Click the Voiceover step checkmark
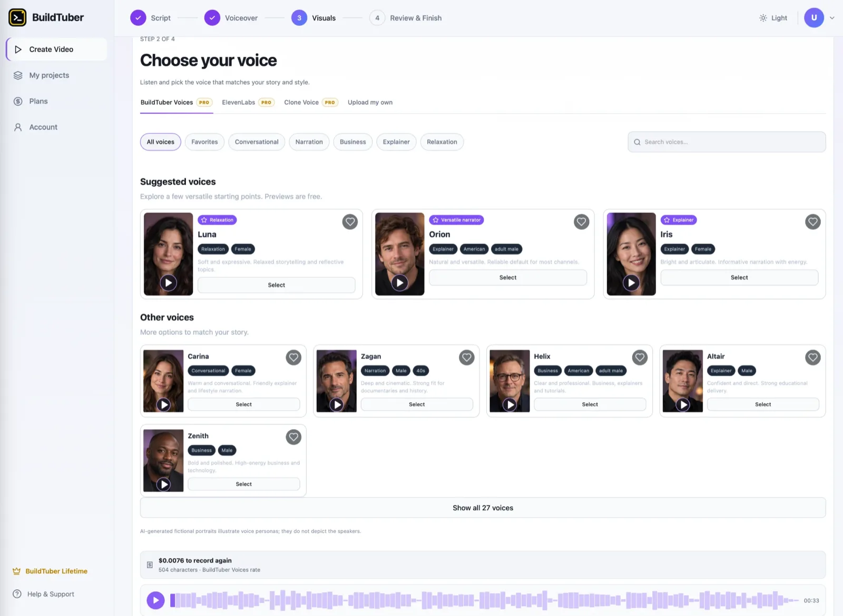This screenshot has height=616, width=843. 212,18
